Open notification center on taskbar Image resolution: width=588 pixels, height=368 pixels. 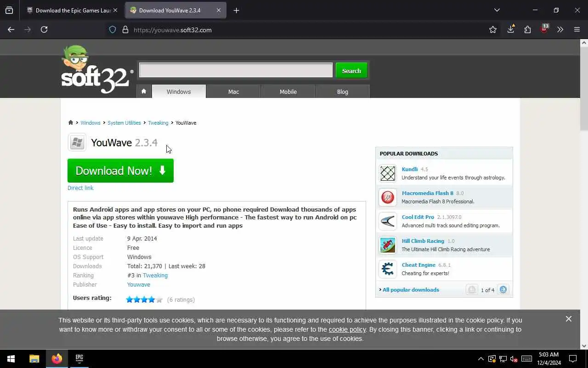(x=573, y=358)
